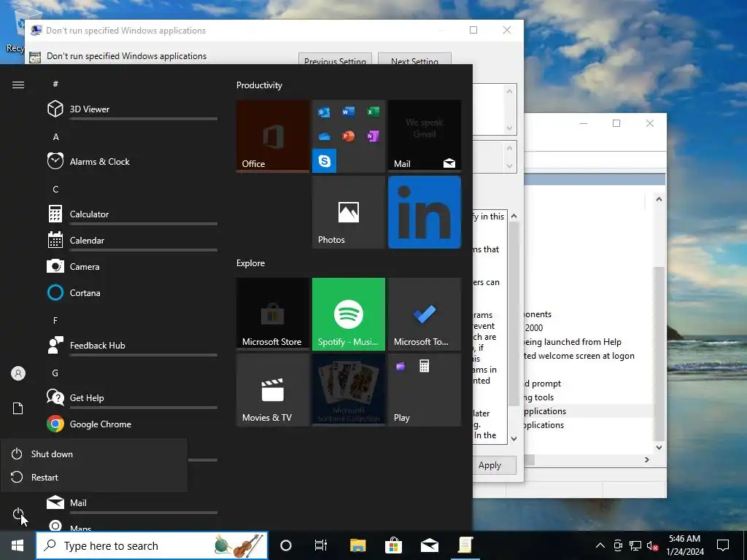Open Google Chrome from Start menu
Screen dimensions: 747x560
pyautogui.click(x=132, y=424)
